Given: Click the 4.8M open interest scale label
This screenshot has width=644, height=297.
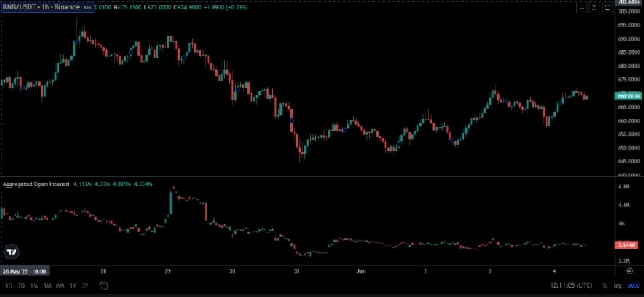Looking at the screenshot, I should [x=624, y=187].
